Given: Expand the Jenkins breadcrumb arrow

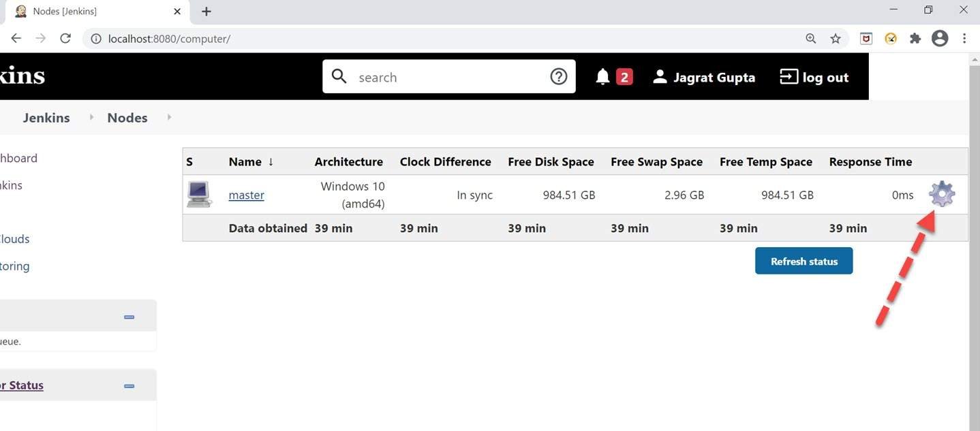Looking at the screenshot, I should [x=91, y=118].
